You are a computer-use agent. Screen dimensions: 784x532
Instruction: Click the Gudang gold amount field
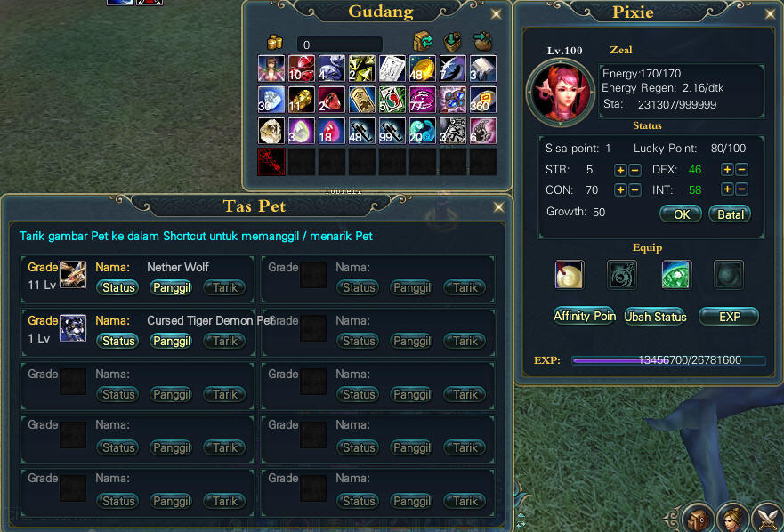(340, 44)
